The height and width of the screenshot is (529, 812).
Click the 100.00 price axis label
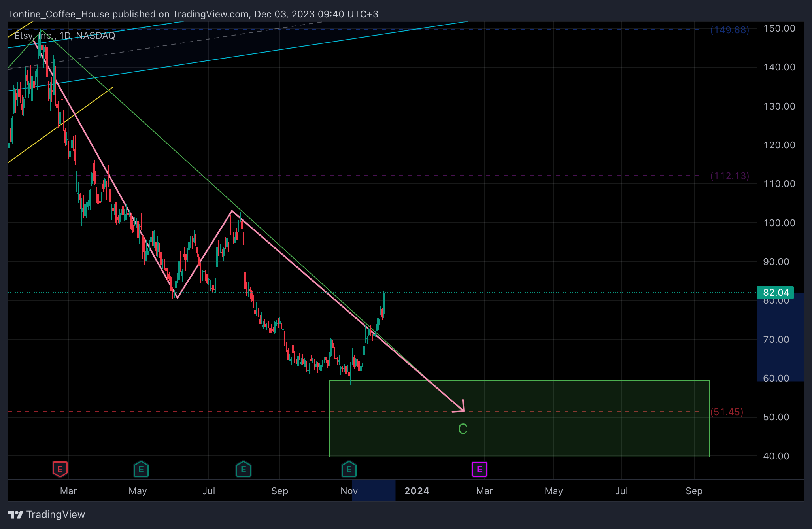[x=779, y=223]
